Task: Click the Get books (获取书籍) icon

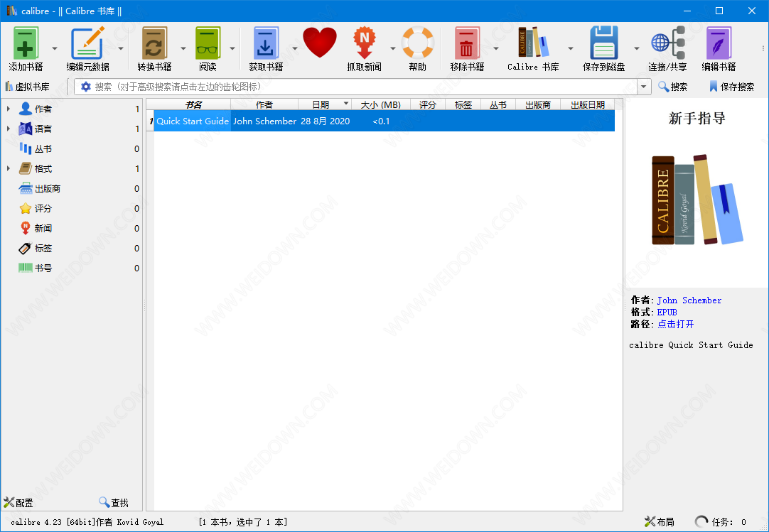Action: tap(266, 43)
